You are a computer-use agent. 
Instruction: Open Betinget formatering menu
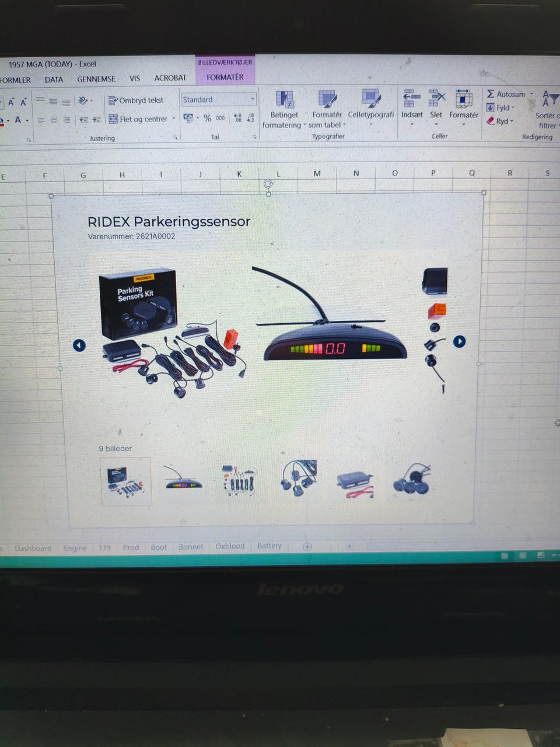tap(283, 110)
